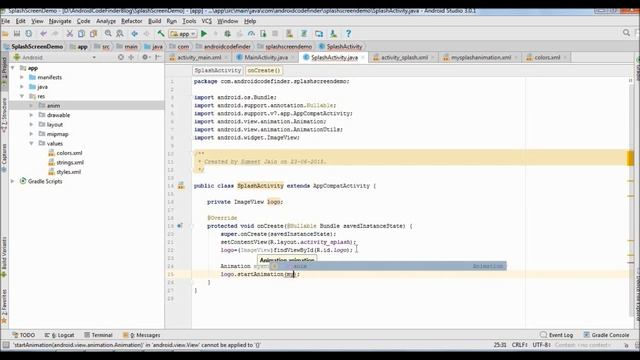The width and height of the screenshot is (640, 360).
Task: Click the onCreate() method breadcrumb
Action: click(264, 70)
